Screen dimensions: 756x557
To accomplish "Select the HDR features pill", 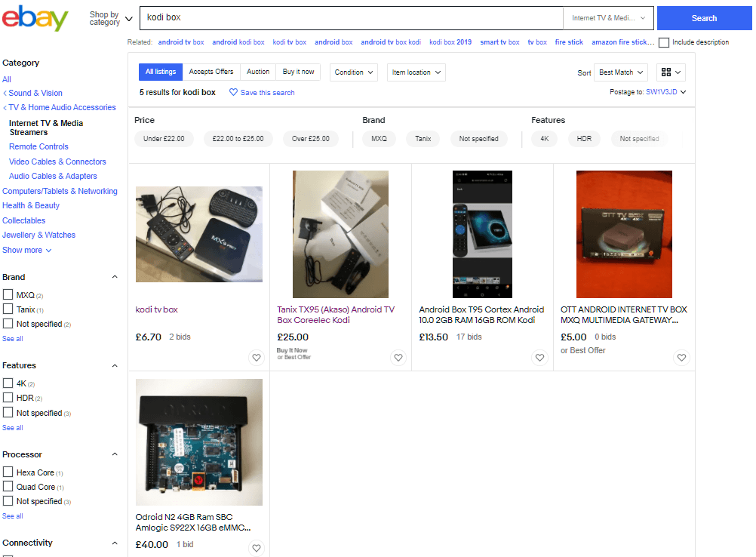I will [x=584, y=139].
